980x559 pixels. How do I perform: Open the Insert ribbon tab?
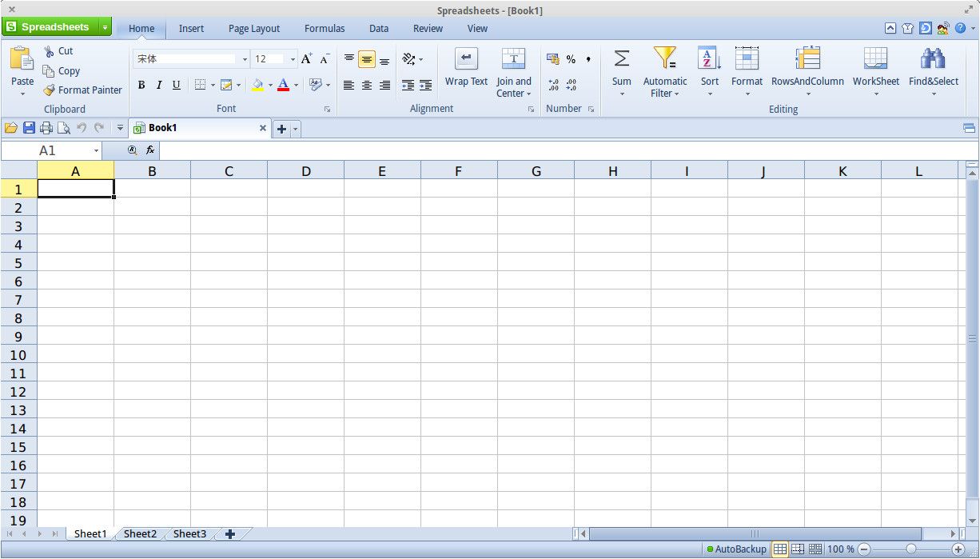coord(191,28)
